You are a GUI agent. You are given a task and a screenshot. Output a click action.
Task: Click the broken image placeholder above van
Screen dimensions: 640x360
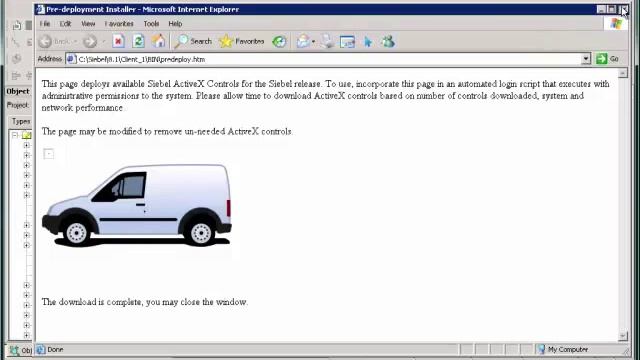(x=49, y=154)
